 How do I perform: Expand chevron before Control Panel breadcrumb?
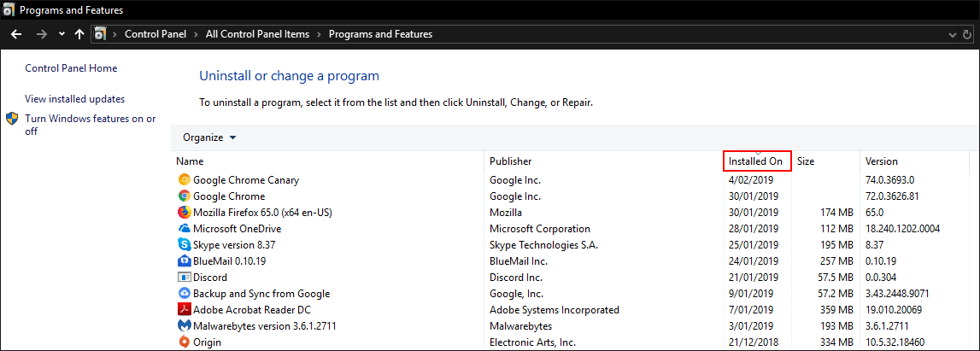pos(115,34)
